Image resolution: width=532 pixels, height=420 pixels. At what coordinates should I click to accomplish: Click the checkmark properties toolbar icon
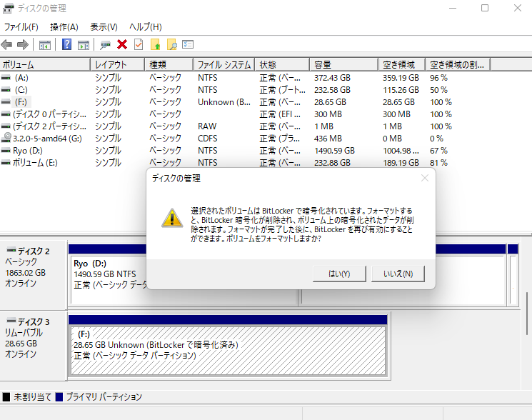pyautogui.click(x=139, y=44)
